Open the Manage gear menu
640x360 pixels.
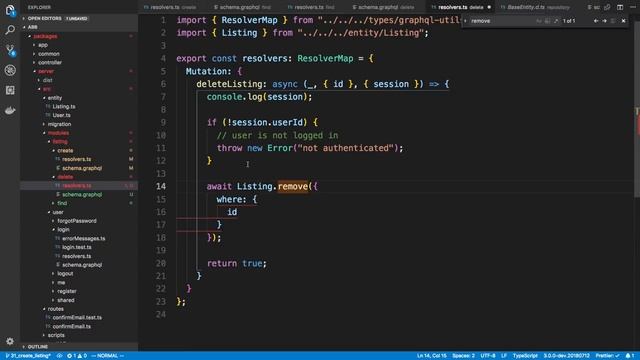coord(10,341)
